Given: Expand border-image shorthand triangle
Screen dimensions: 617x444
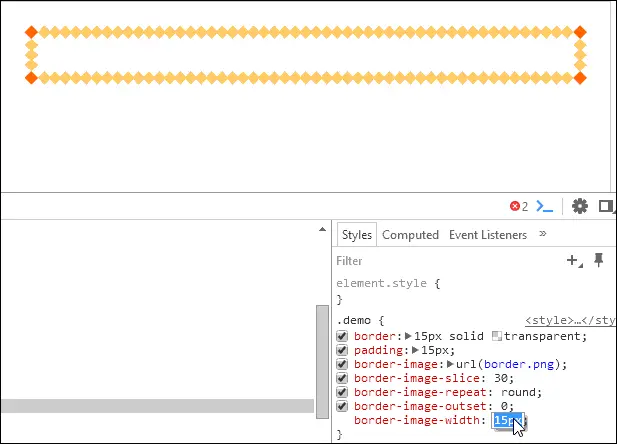Looking at the screenshot, I should click(451, 364).
